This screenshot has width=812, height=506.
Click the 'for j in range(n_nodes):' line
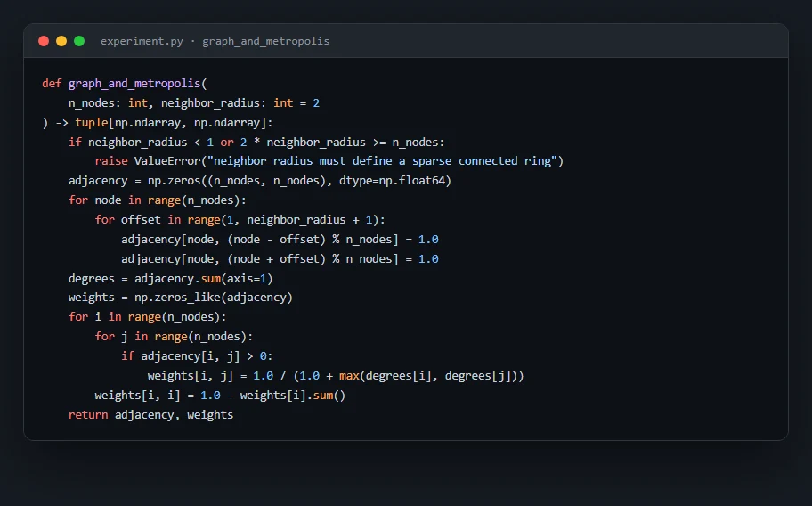tap(174, 337)
